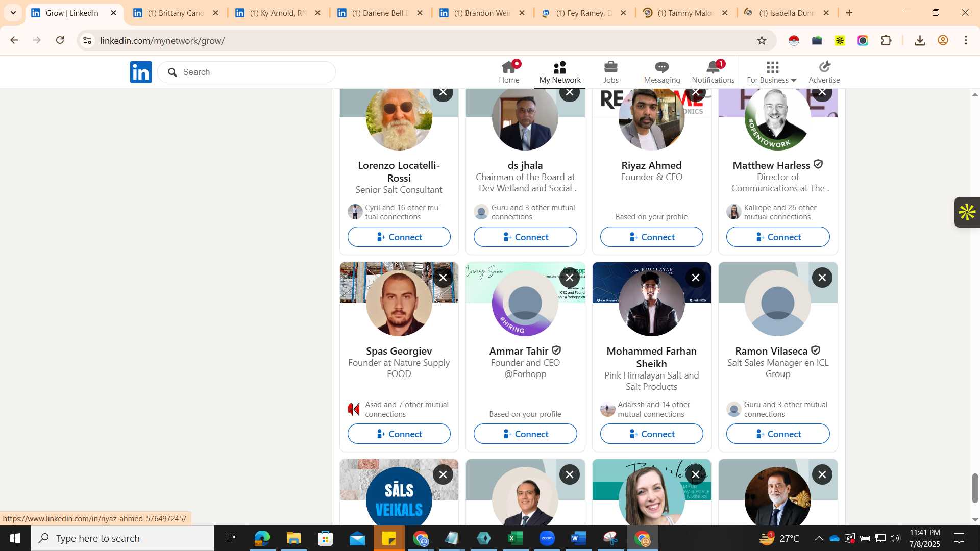This screenshot has height=551, width=980.
Task: Connect with ds jhala
Action: 525,237
